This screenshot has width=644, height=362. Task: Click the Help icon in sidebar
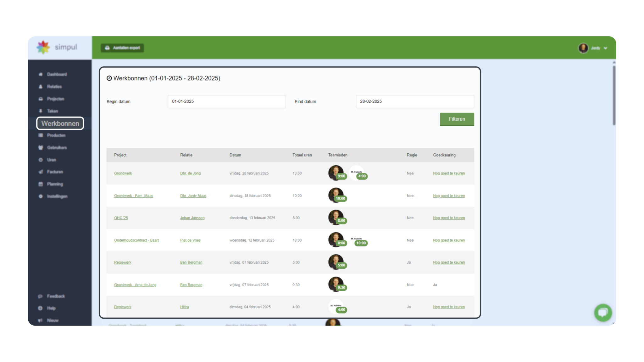40,308
